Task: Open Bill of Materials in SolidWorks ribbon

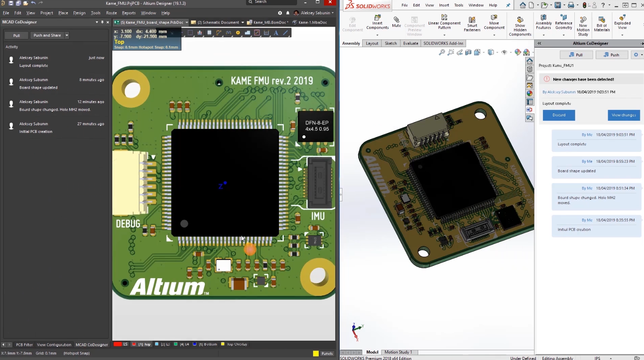Action: 602,24
